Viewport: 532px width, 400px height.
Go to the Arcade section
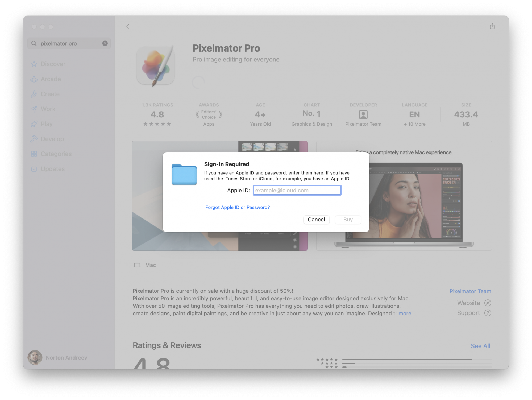(x=51, y=79)
